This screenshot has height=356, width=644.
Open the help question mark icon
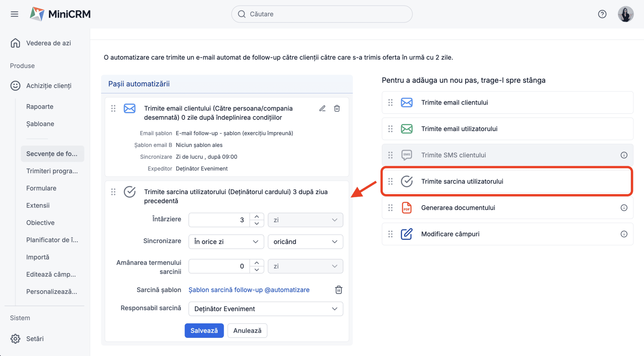(602, 14)
